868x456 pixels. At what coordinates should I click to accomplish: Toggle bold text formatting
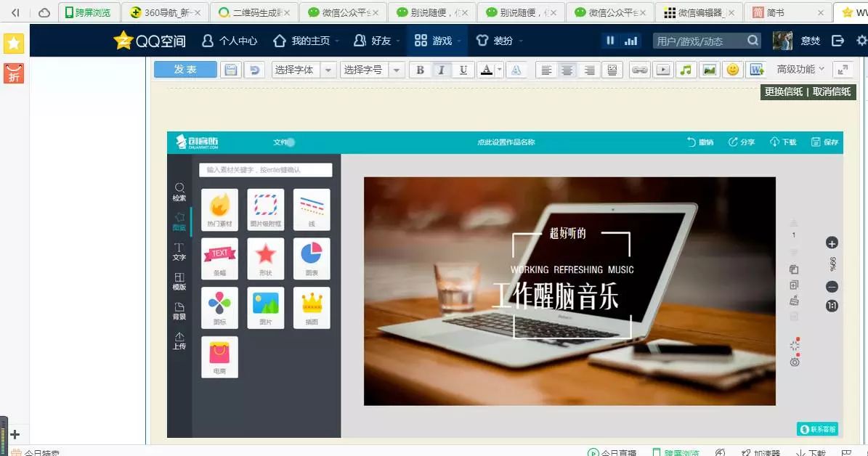click(x=419, y=70)
